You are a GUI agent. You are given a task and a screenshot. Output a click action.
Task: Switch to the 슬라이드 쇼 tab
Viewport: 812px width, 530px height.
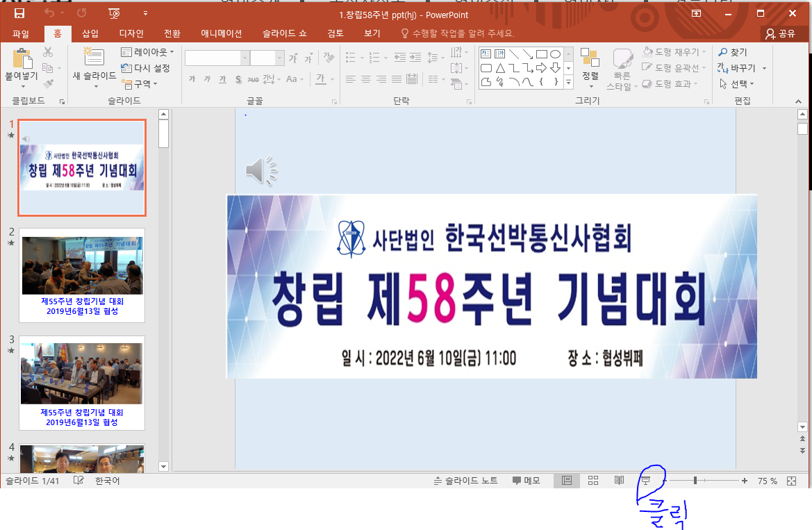(285, 33)
